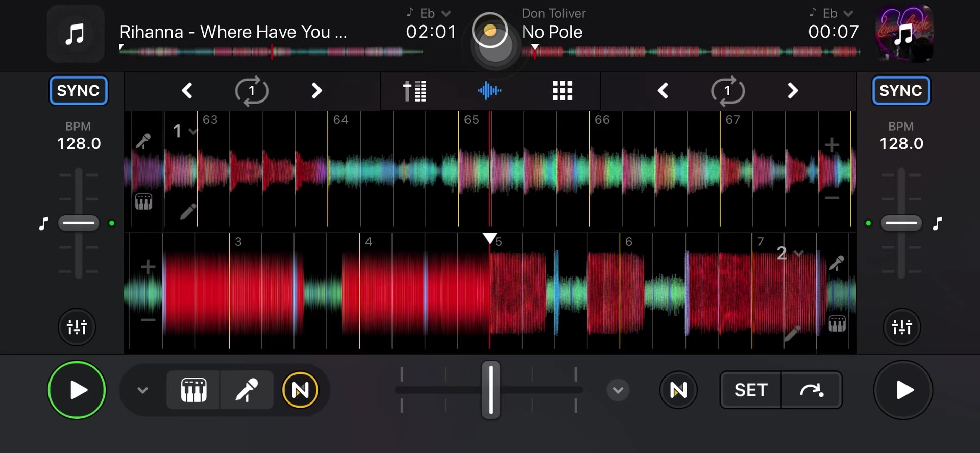Select the pencil edit icon on lower waveform

792,333
